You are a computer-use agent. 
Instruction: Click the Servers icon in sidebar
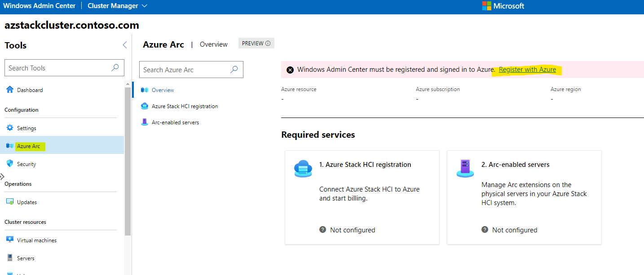pyautogui.click(x=10, y=258)
